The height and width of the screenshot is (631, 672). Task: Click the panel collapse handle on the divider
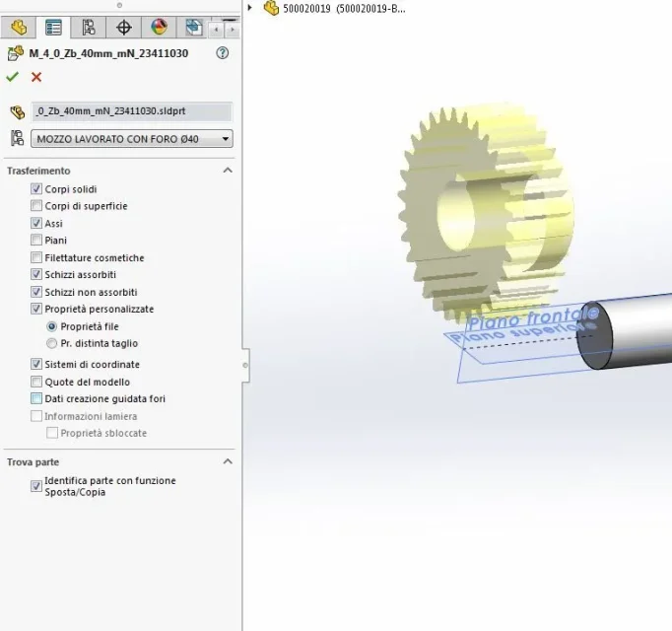[245, 366]
